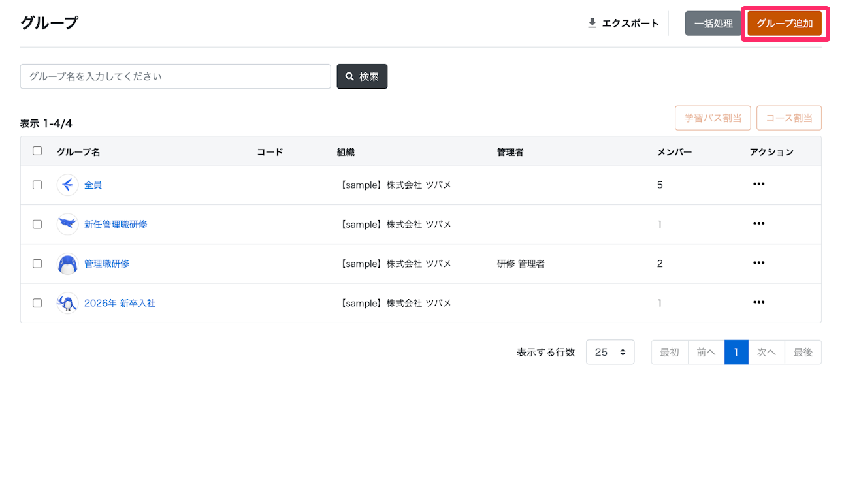Click the 学習パス割当 button
Screen dimensions: 844x504
pos(713,118)
